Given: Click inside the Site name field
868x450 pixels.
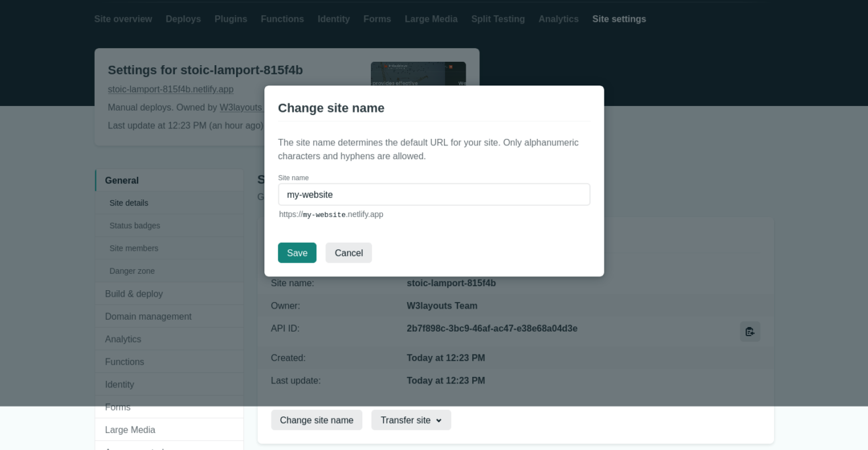Looking at the screenshot, I should [434, 195].
